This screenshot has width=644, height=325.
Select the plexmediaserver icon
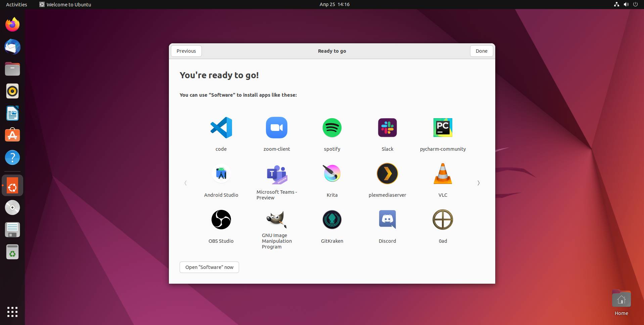387,174
